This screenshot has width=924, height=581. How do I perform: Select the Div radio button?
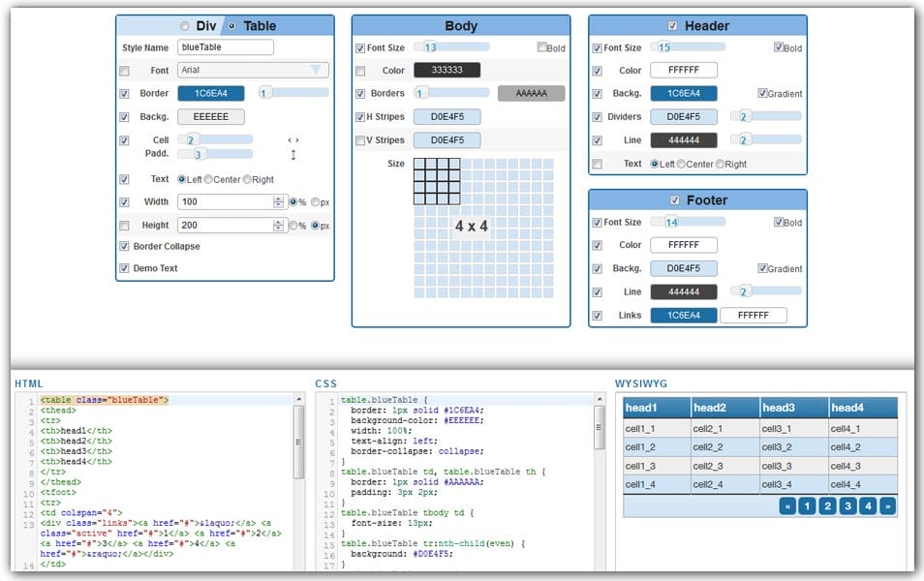pos(185,26)
